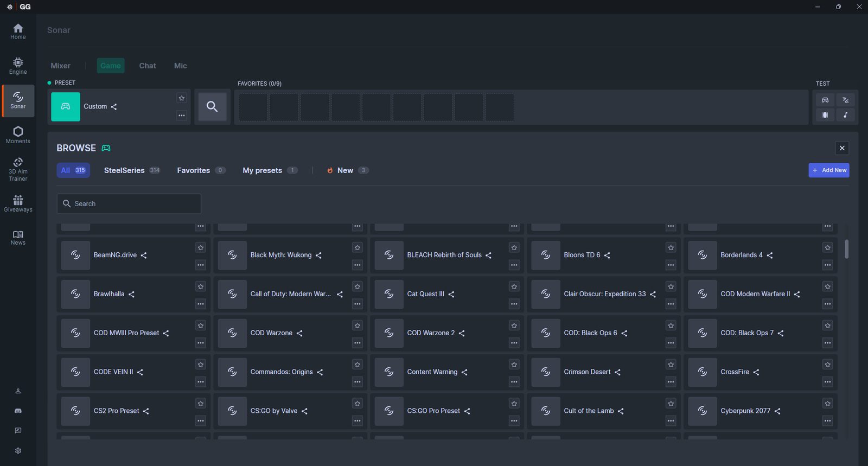
Task: Open more options for the Custom preset
Action: click(x=182, y=115)
